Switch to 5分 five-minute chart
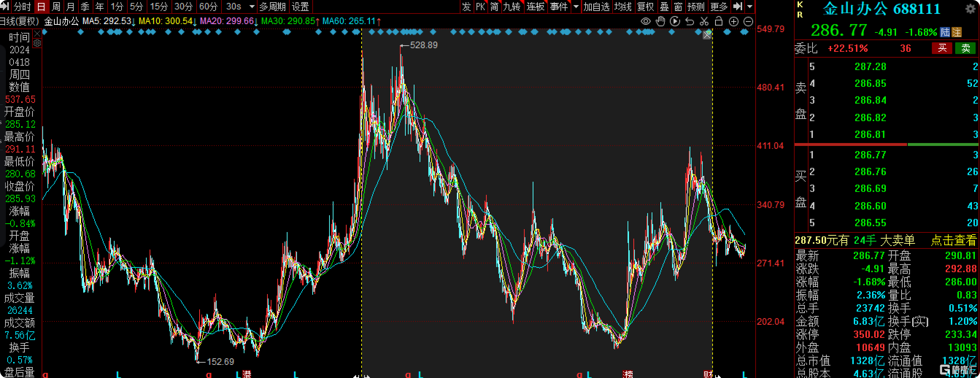The width and height of the screenshot is (980, 378). (x=136, y=7)
